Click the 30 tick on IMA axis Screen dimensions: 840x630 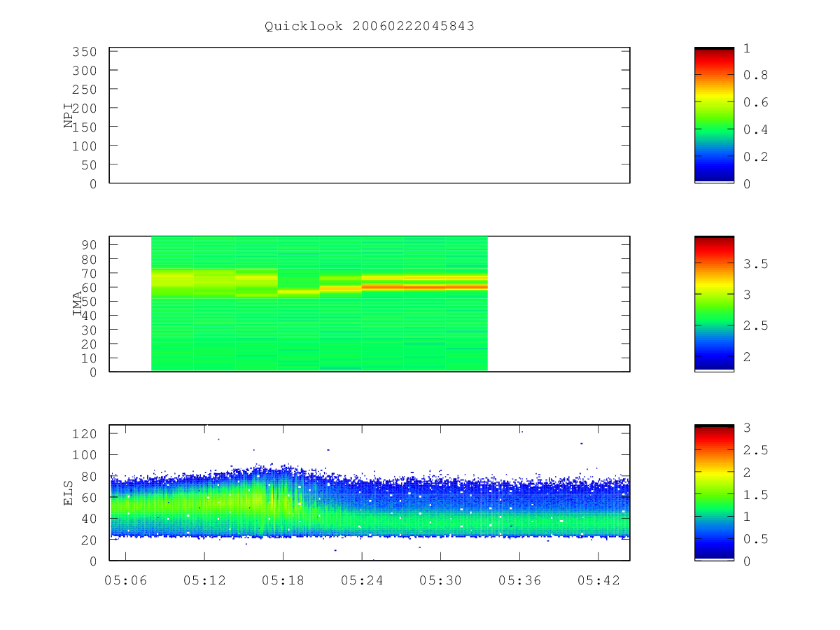pos(87,330)
